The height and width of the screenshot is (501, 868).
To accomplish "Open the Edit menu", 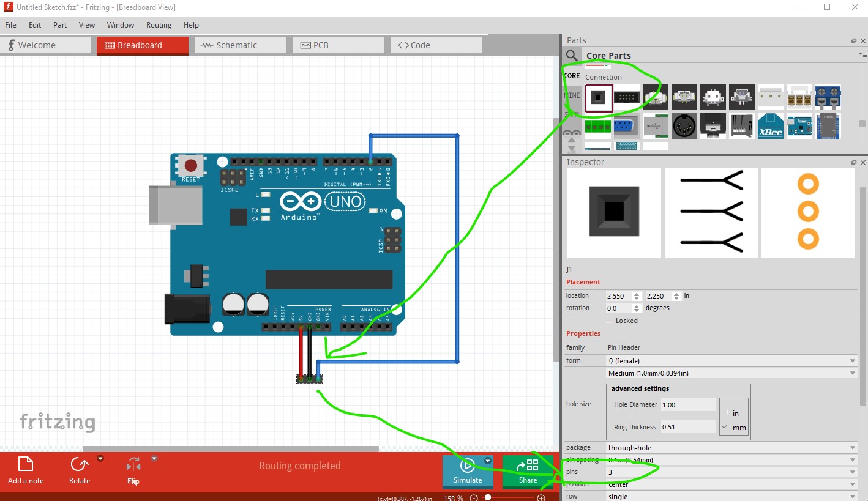I will (35, 25).
